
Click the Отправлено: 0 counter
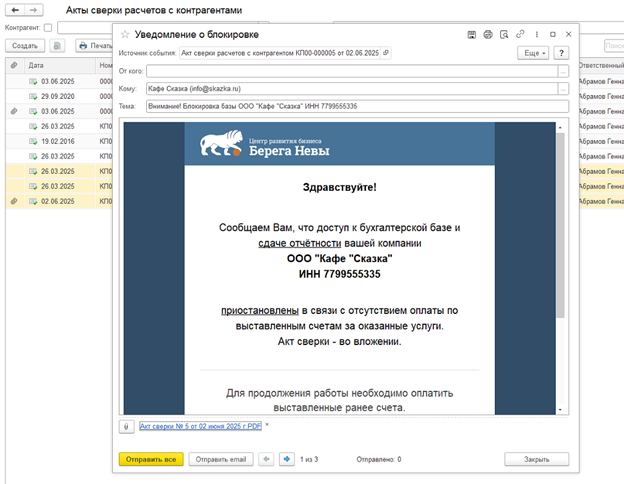tap(378, 459)
